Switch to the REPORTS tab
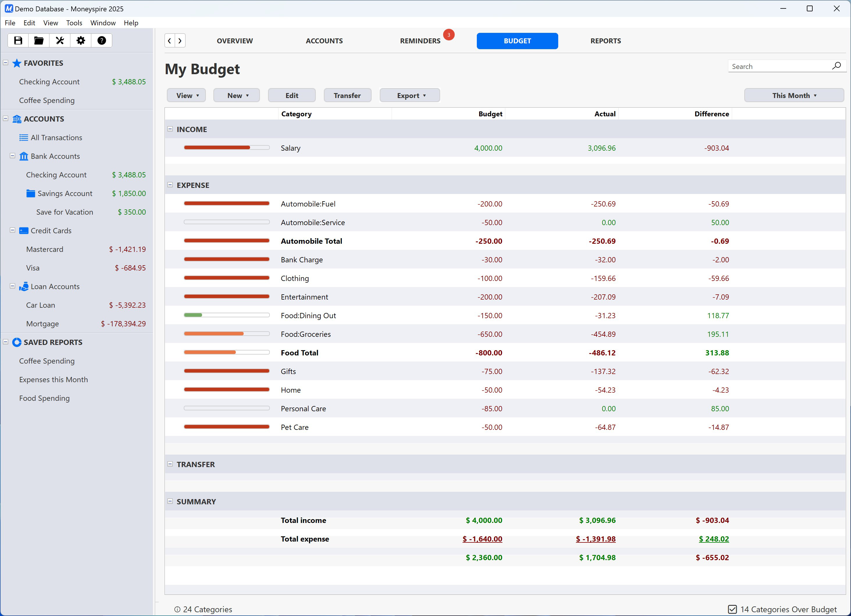The width and height of the screenshot is (851, 616). pyautogui.click(x=606, y=41)
